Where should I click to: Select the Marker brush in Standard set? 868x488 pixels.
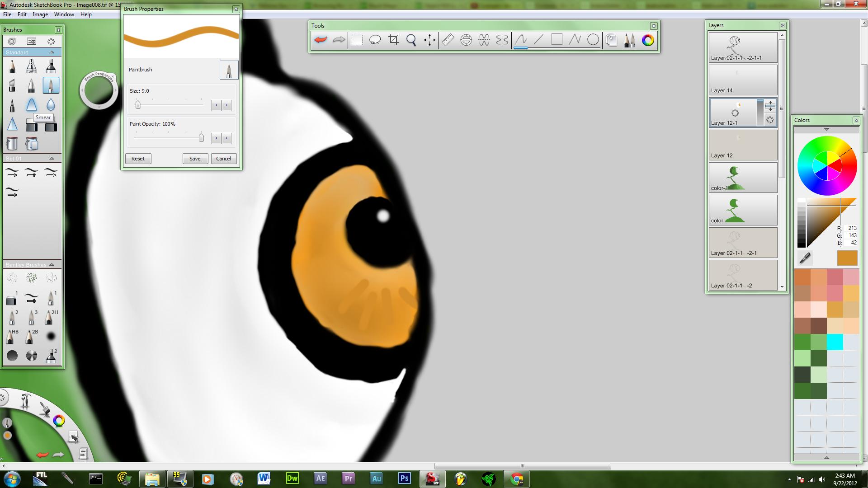click(x=51, y=66)
